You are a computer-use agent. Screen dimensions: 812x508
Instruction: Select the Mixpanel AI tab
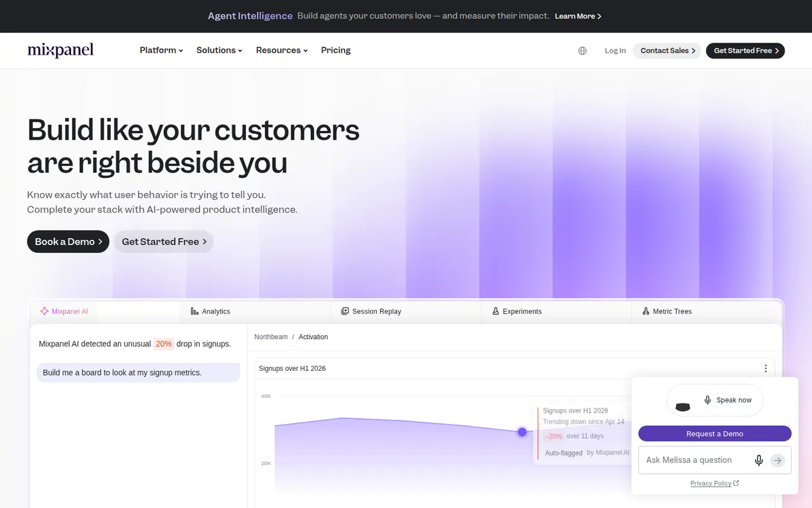point(105,311)
